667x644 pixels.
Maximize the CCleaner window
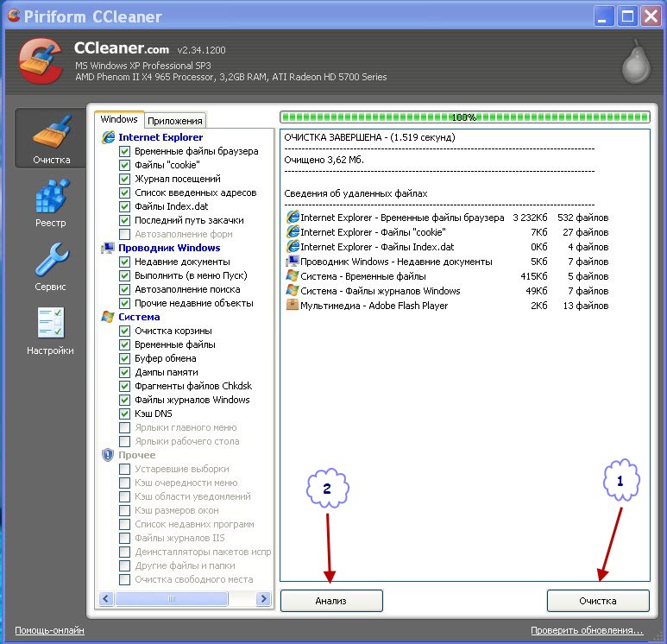pos(627,16)
